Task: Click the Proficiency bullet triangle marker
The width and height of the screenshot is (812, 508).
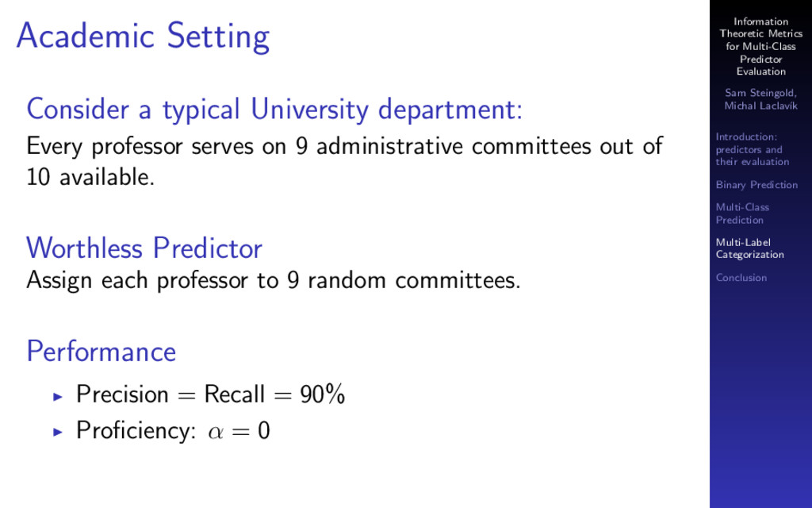Action: click(57, 432)
